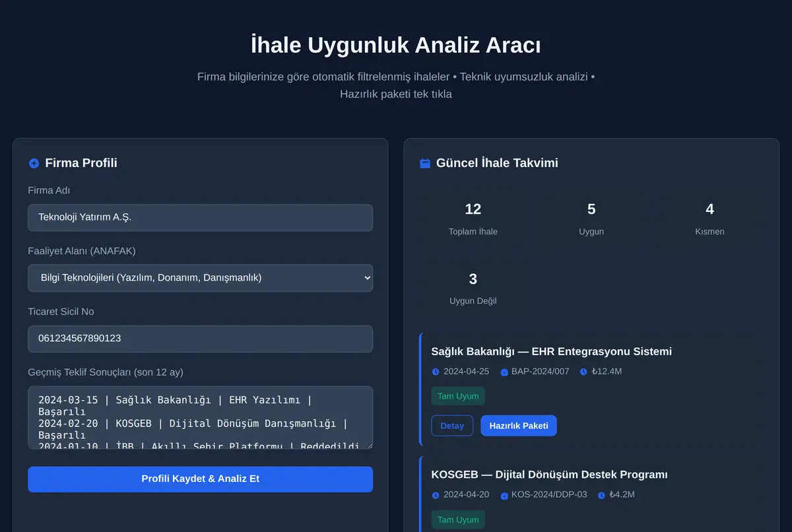Click Tam Uyum badge under KOSGEB
This screenshot has height=532, width=792.
click(x=458, y=519)
